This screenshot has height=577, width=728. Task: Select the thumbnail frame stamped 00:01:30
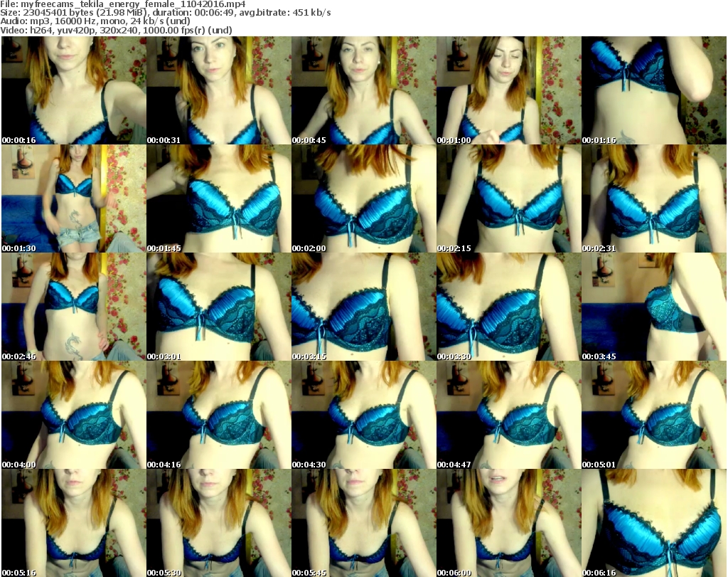coord(74,198)
